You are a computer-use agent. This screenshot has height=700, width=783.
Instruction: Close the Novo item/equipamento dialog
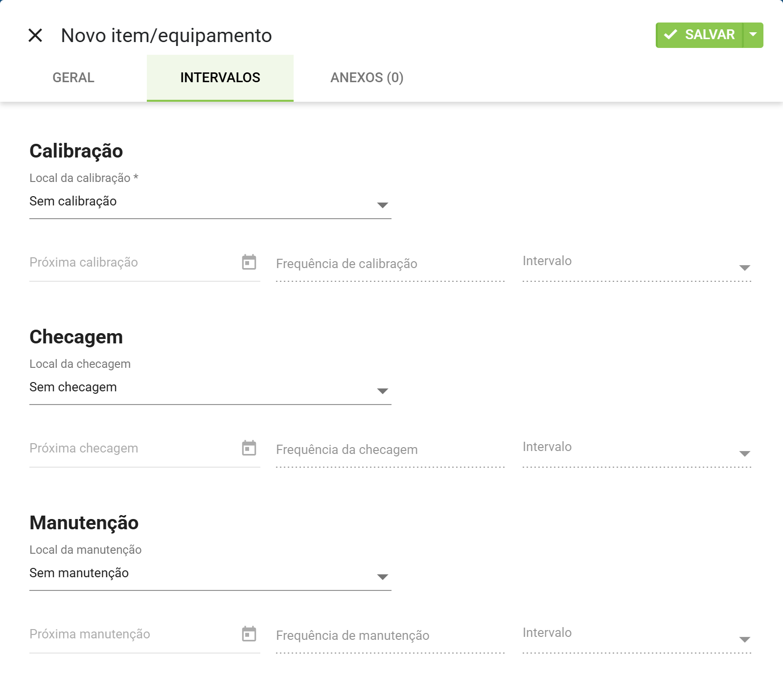tap(35, 35)
